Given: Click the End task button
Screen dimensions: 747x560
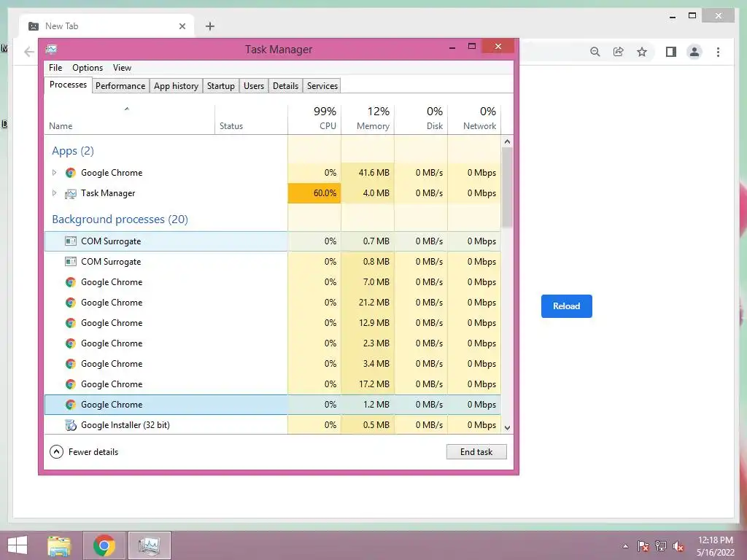Looking at the screenshot, I should pyautogui.click(x=476, y=452).
